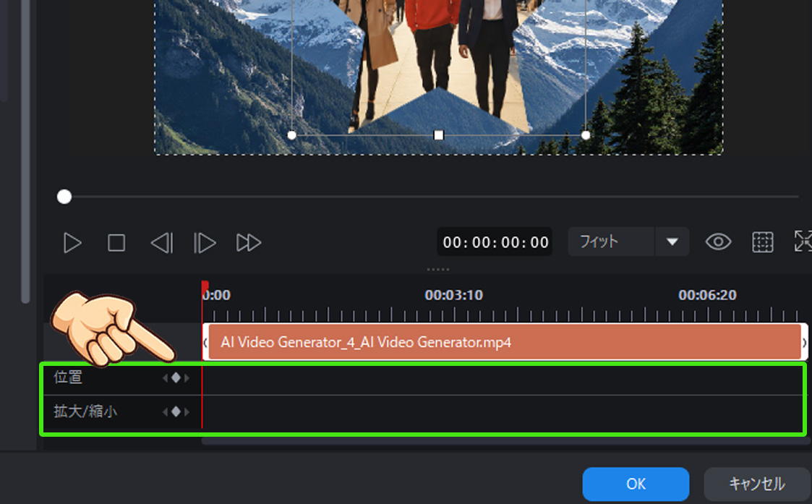Click the fast forward double-arrow icon

point(248,242)
